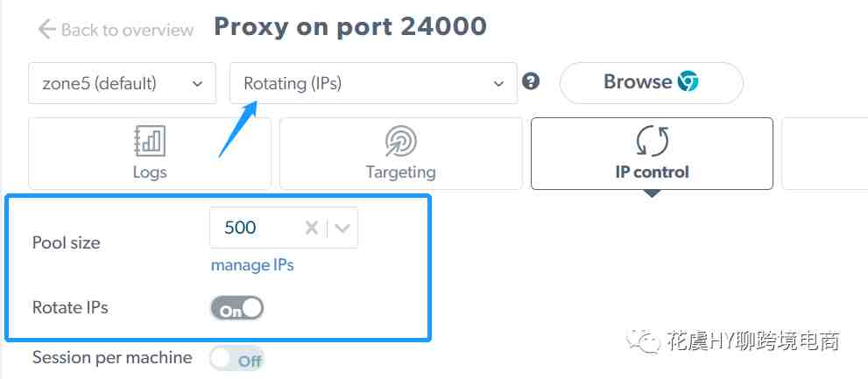Switch to the Targeting tab

401,153
